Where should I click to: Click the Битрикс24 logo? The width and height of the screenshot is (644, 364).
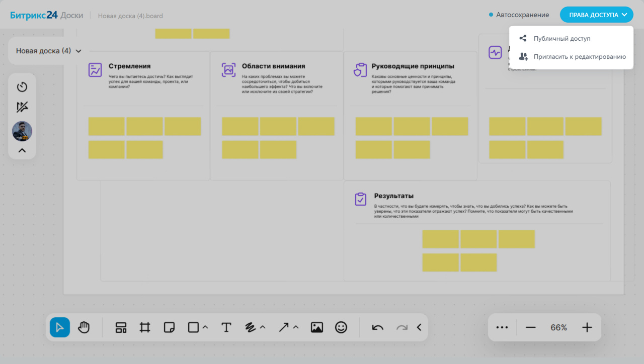pyautogui.click(x=34, y=15)
